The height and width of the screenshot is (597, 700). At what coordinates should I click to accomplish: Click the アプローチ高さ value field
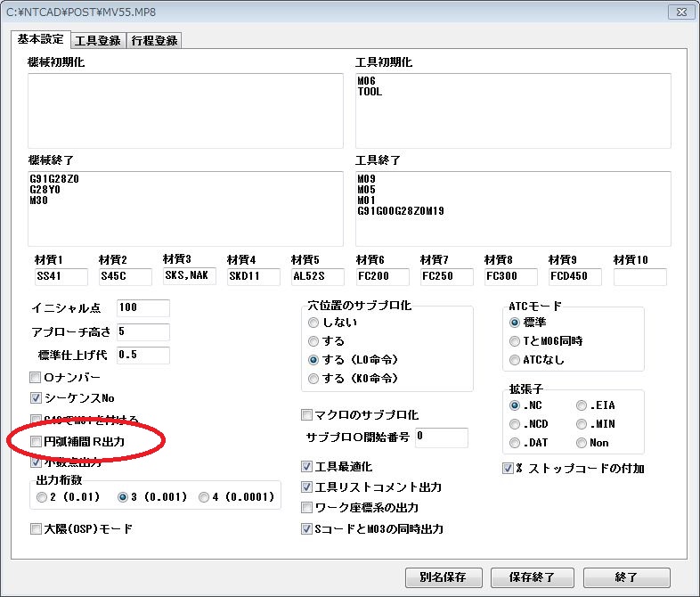coord(143,331)
